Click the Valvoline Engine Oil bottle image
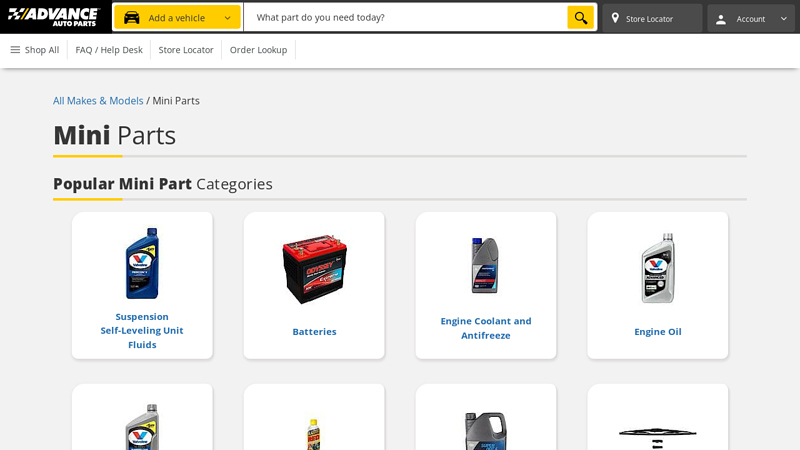Viewport: 800px width, 450px height. tap(658, 268)
